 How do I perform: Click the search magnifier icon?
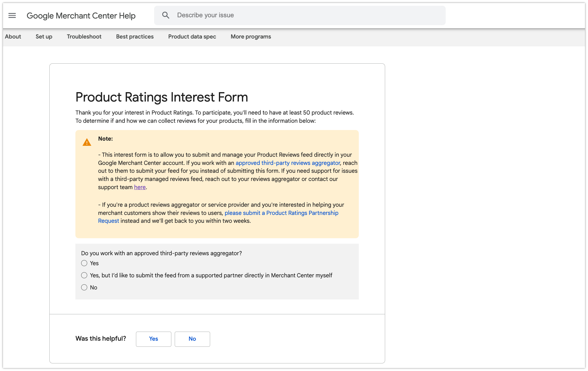point(166,15)
